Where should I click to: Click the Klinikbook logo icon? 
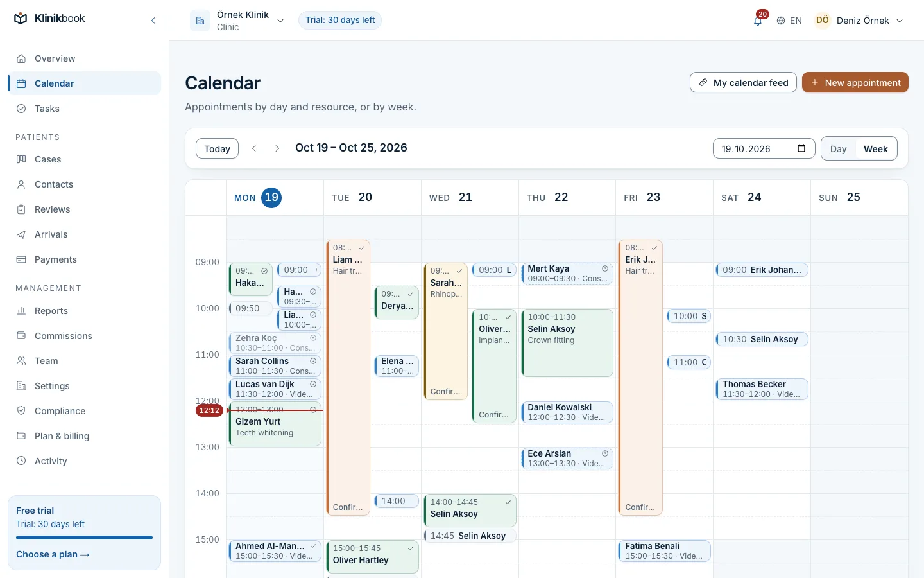coord(21,19)
